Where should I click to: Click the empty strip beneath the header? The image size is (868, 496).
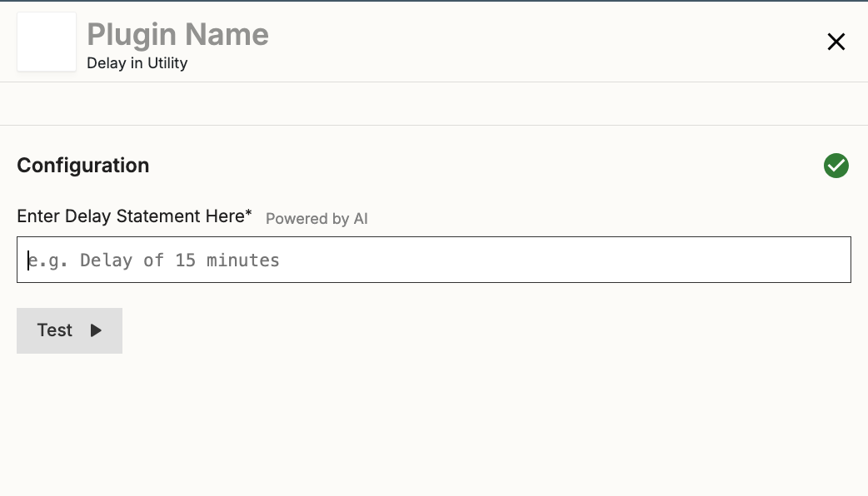coord(434,104)
